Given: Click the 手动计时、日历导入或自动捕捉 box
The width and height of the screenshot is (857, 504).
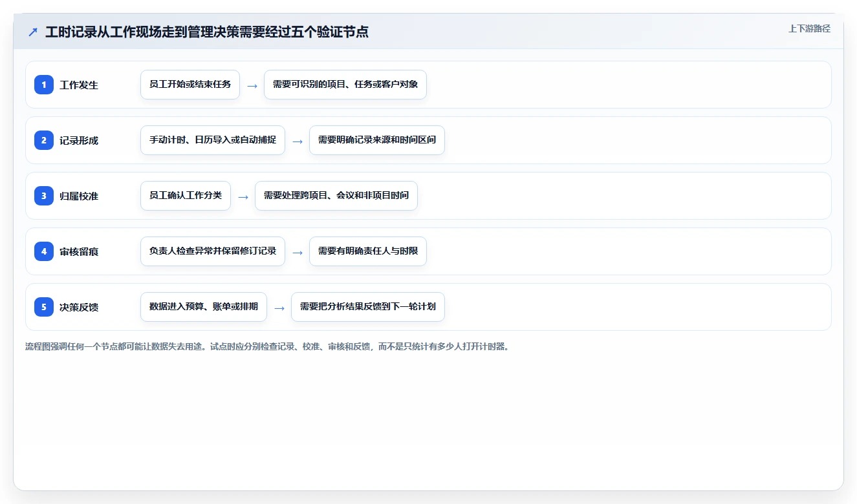Looking at the screenshot, I should click(213, 140).
